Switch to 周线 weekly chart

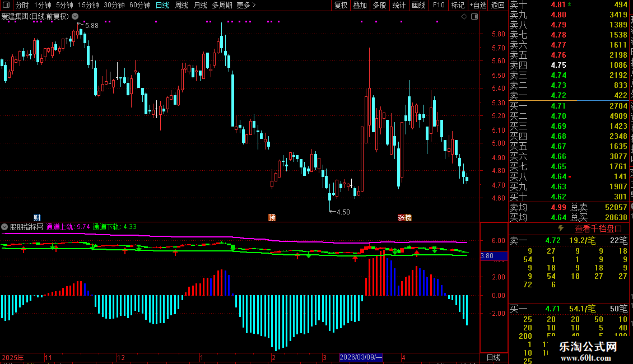click(x=181, y=5)
